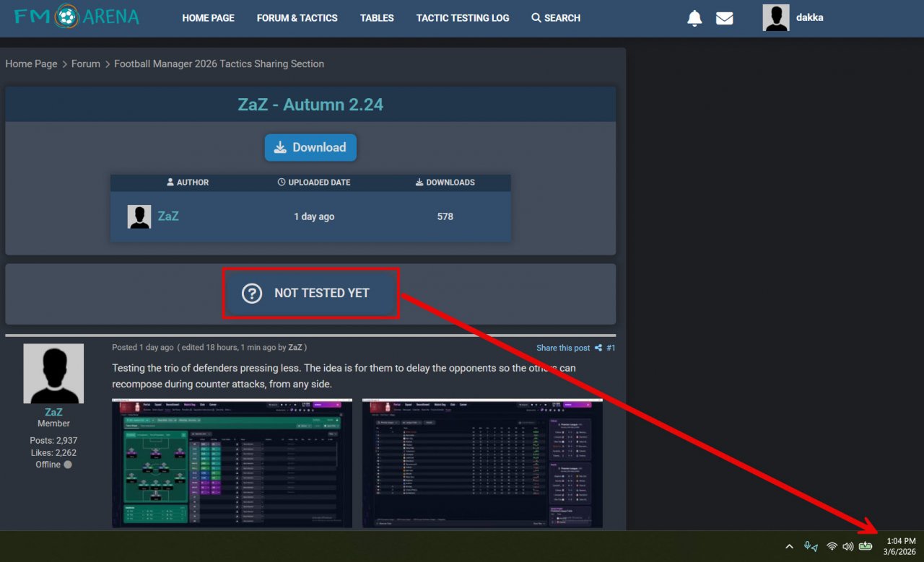
Task: Open the dakka username menu
Action: (809, 17)
